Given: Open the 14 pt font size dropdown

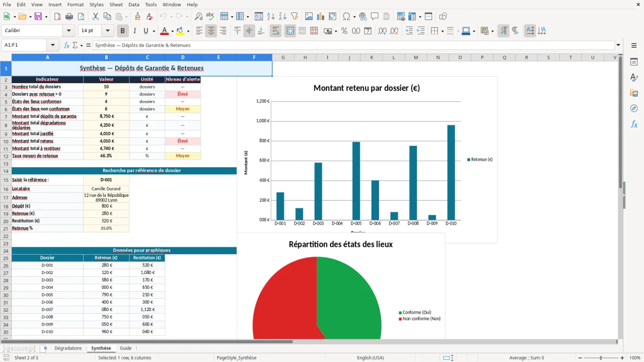Looking at the screenshot, I should (107, 31).
